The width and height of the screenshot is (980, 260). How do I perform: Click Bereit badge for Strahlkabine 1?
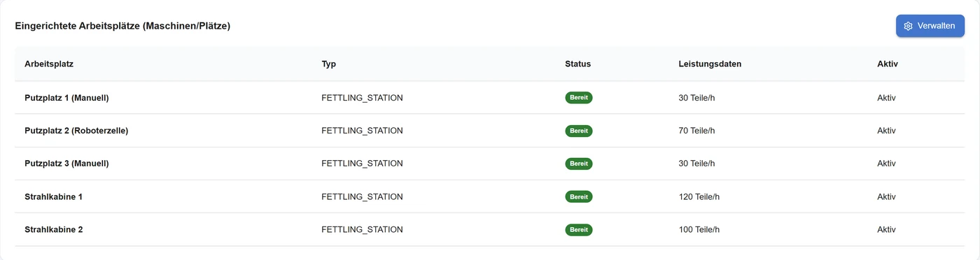(x=579, y=196)
